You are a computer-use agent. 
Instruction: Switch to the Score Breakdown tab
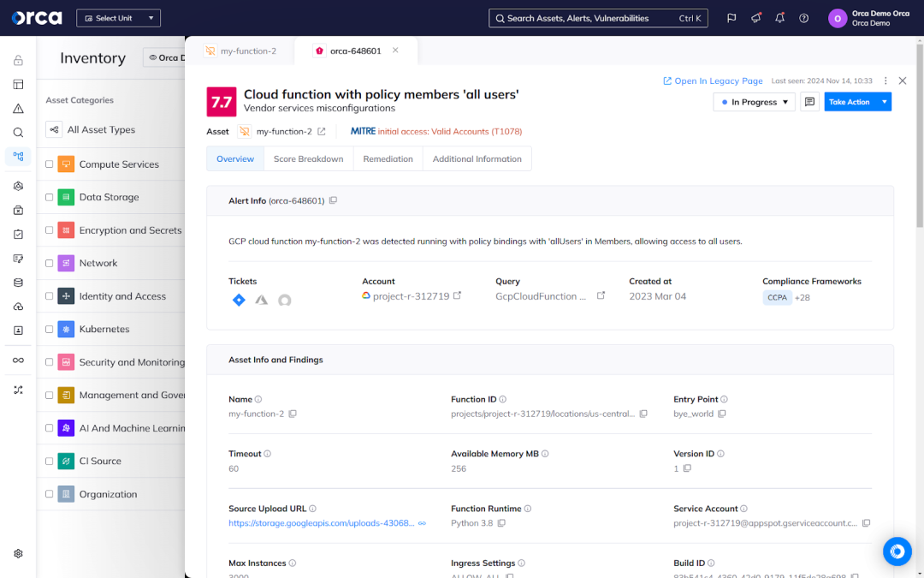pyautogui.click(x=308, y=159)
